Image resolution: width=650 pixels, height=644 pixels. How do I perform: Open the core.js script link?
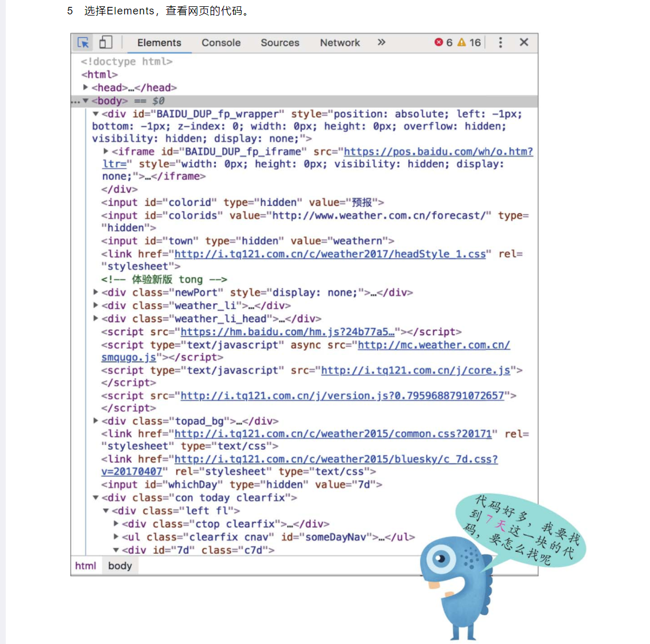(x=415, y=371)
